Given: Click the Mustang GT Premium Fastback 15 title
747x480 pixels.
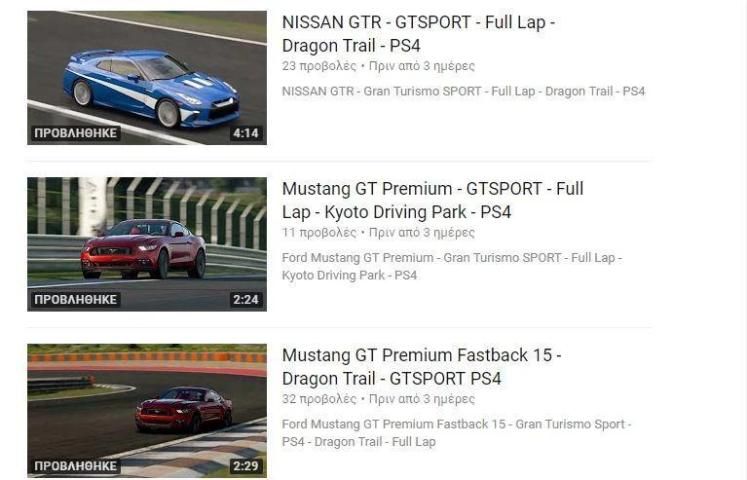Looking at the screenshot, I should click(x=422, y=367).
